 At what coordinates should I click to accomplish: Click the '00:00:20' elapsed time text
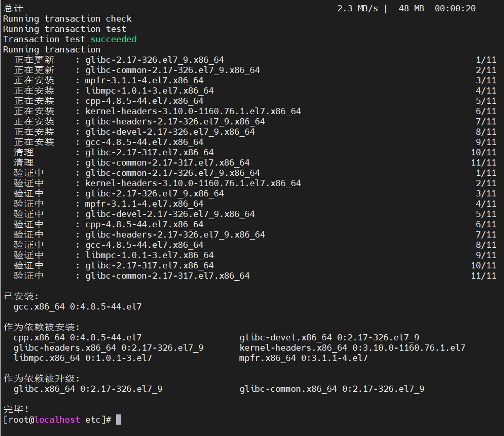click(x=455, y=8)
